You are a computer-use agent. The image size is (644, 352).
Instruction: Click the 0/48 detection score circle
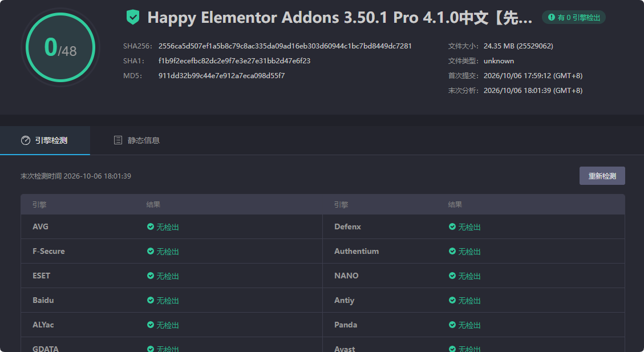pyautogui.click(x=60, y=47)
